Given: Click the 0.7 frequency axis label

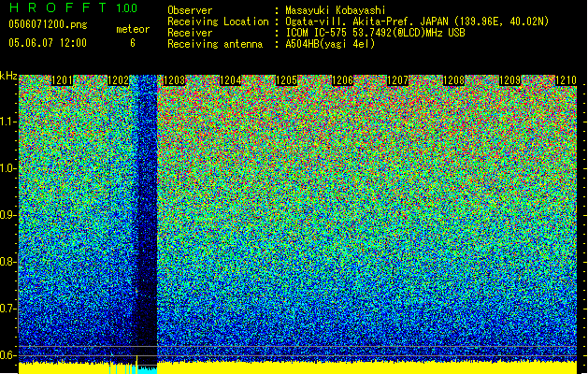Looking at the screenshot, I should click(x=7, y=309).
